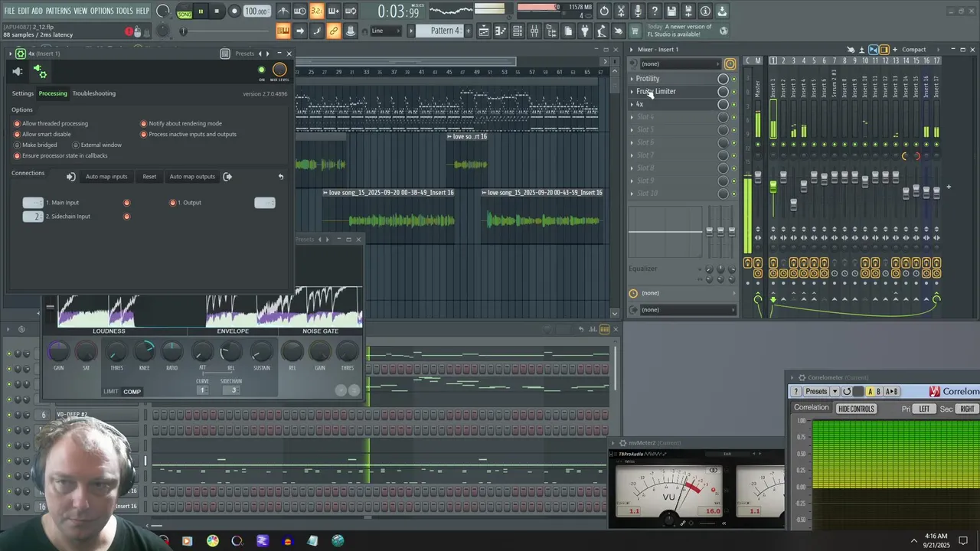980x551 pixels.
Task: Click the undo history circular arrow icon
Action: tap(604, 11)
